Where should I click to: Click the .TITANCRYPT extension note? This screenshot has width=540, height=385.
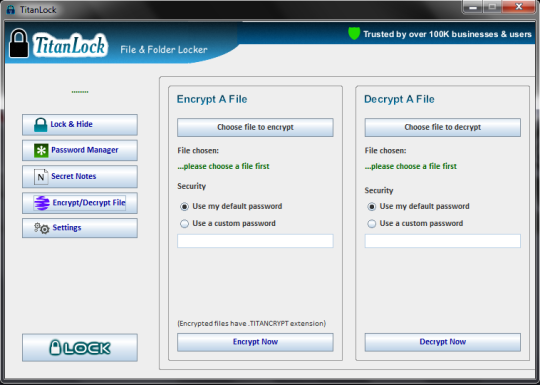(251, 323)
